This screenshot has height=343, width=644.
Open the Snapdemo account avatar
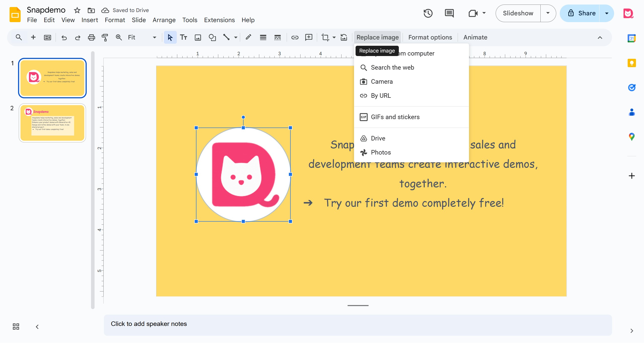tap(628, 13)
